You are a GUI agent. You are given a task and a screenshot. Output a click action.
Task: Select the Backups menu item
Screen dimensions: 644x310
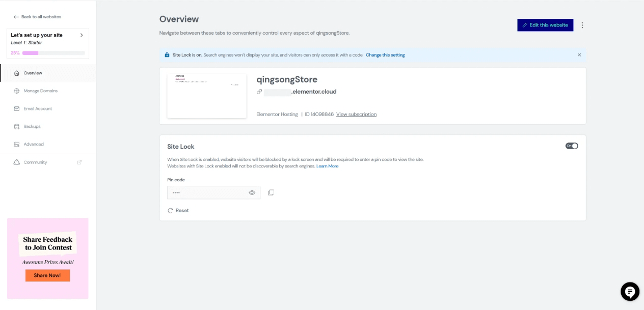tap(32, 127)
